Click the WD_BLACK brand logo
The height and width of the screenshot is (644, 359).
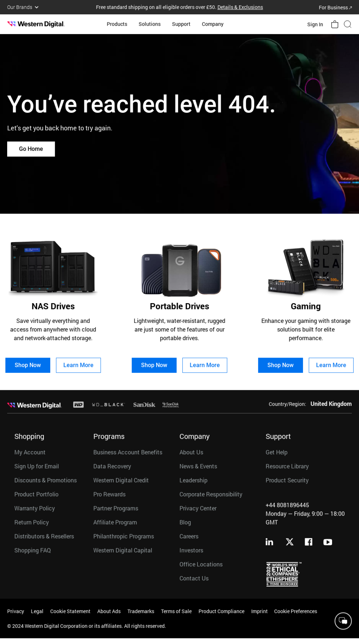click(x=108, y=405)
